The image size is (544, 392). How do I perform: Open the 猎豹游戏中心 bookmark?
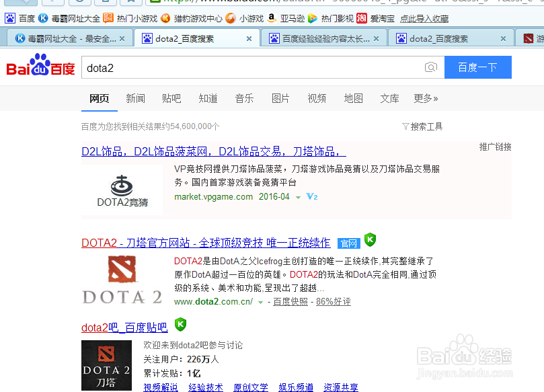pos(192,18)
